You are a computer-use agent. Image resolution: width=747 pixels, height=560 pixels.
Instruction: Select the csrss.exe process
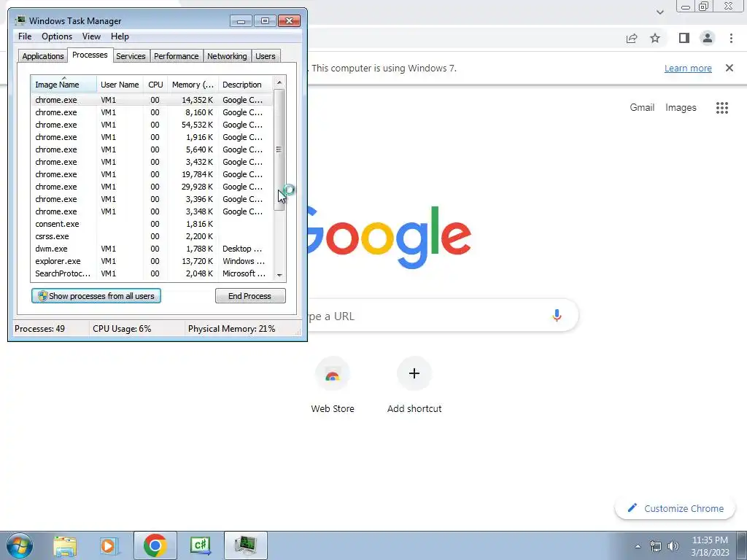click(x=152, y=236)
